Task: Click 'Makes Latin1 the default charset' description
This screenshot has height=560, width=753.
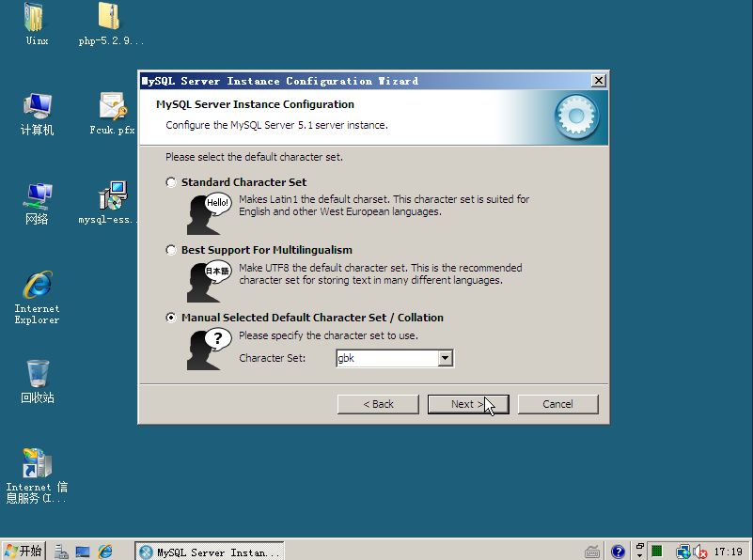Action: coord(384,206)
